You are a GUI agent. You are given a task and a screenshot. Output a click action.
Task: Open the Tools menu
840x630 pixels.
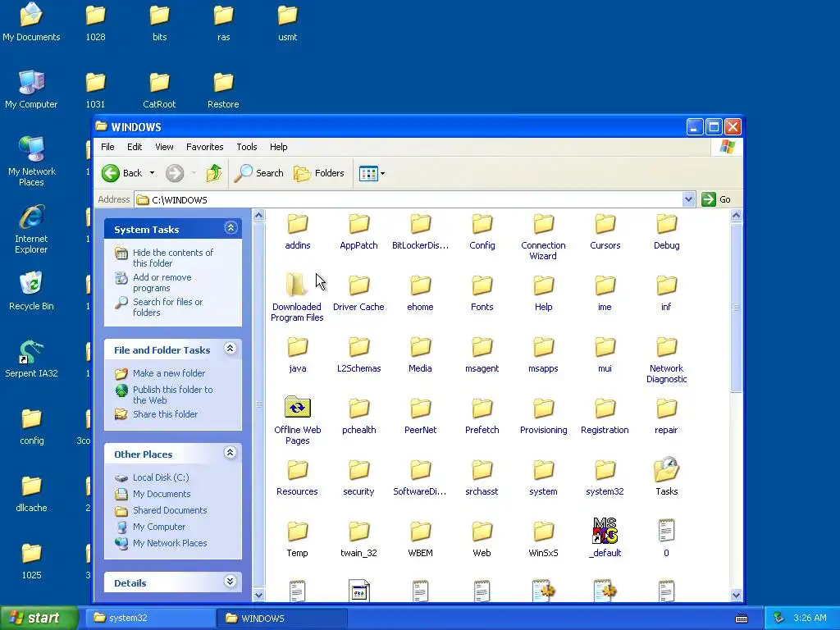point(246,147)
